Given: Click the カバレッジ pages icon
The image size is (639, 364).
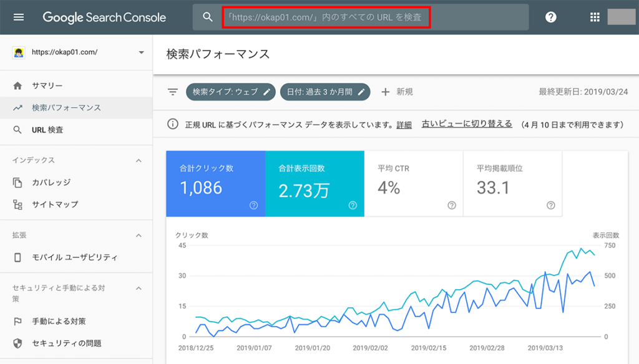Looking at the screenshot, I should pos(17,183).
